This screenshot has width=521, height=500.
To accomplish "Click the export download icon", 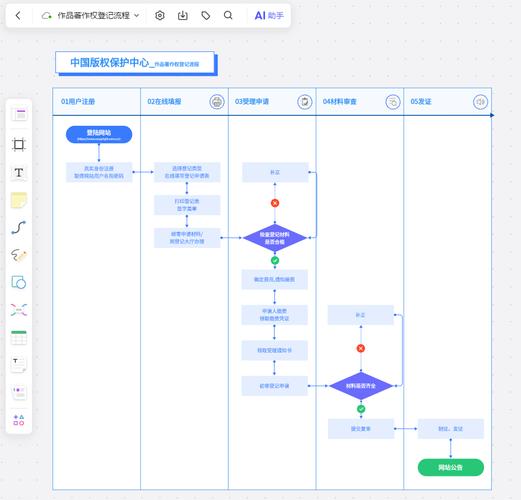I will 183,15.
